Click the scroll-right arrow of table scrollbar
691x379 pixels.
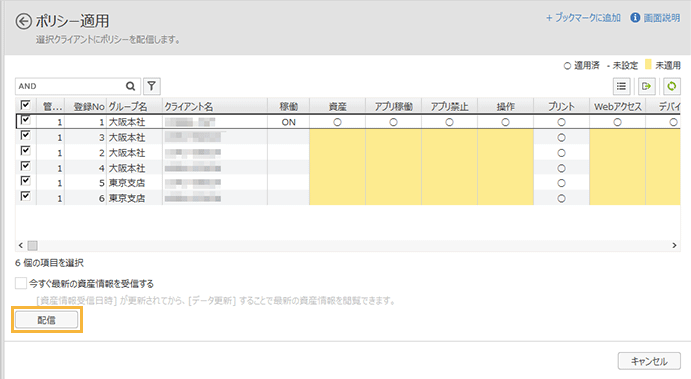[674, 245]
